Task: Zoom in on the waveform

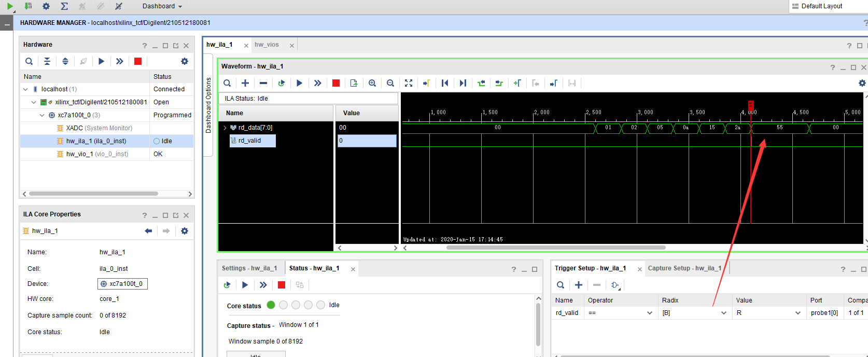Action: (372, 83)
